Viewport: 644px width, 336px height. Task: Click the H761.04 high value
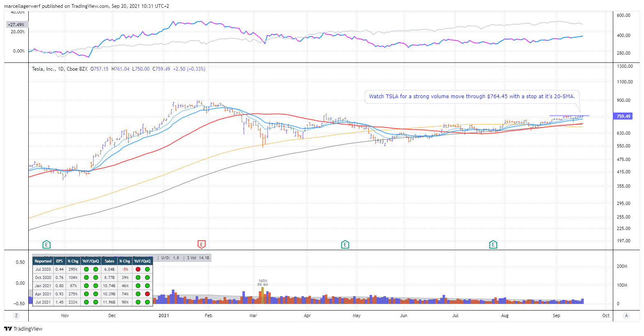(121, 69)
